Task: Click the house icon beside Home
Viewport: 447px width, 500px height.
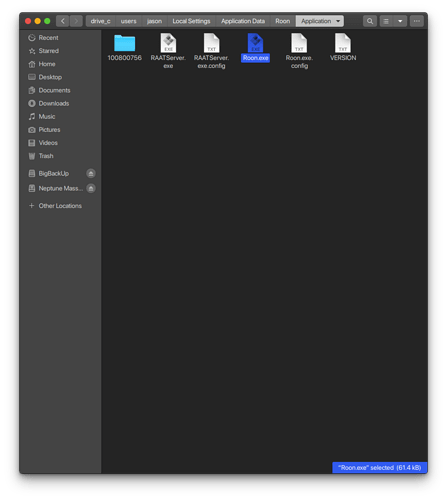Action: point(32,64)
